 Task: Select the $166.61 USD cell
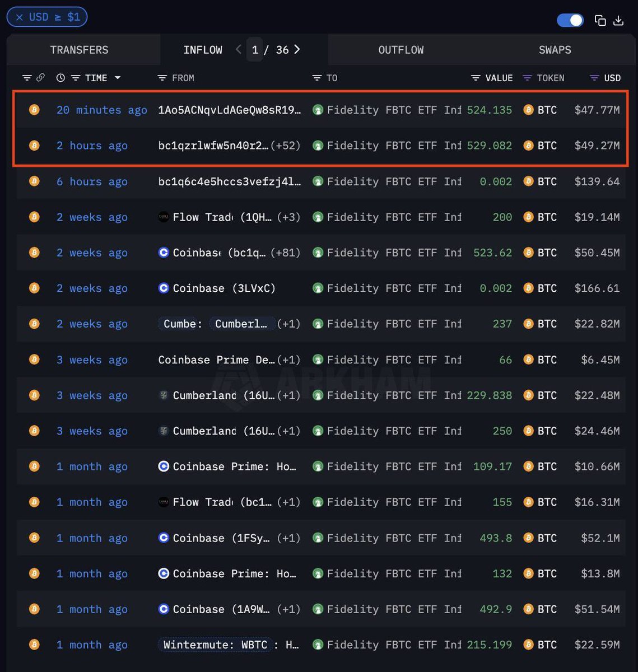[597, 288]
